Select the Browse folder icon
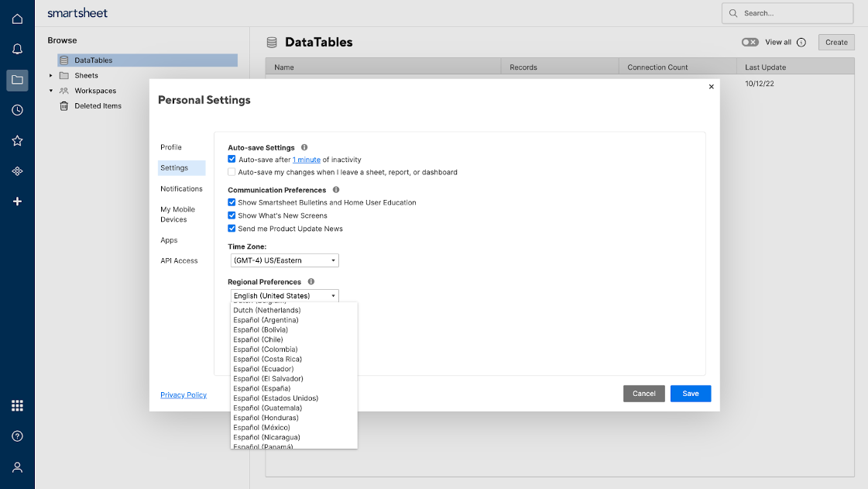Image resolution: width=868 pixels, height=489 pixels. [17, 79]
